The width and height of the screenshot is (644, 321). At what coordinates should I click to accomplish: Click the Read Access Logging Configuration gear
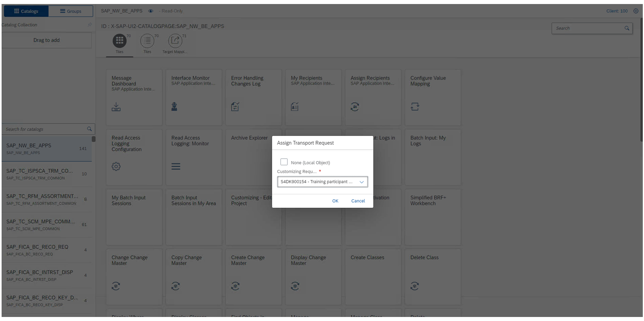coord(116,166)
